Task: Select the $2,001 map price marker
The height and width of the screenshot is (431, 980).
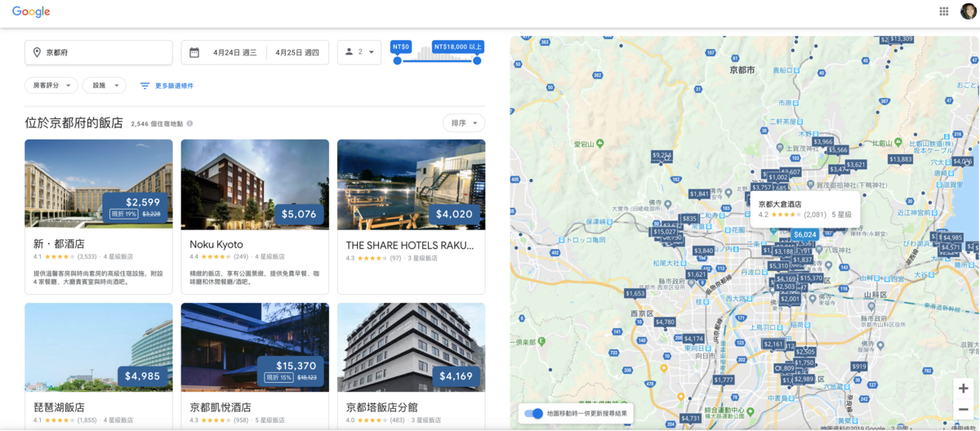Action: (790, 299)
